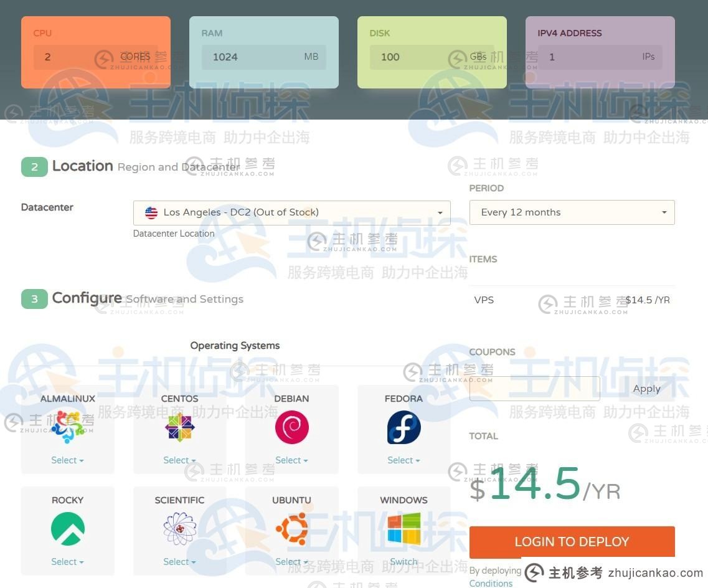Screen dimensions: 708x588
Task: Open the Switch dropdown under Windows
Action: coord(404,561)
